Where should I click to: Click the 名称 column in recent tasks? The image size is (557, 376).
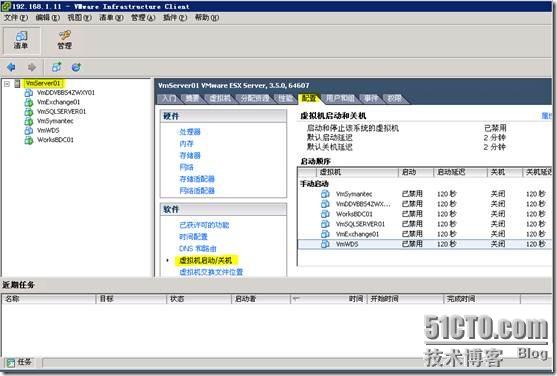point(49,299)
